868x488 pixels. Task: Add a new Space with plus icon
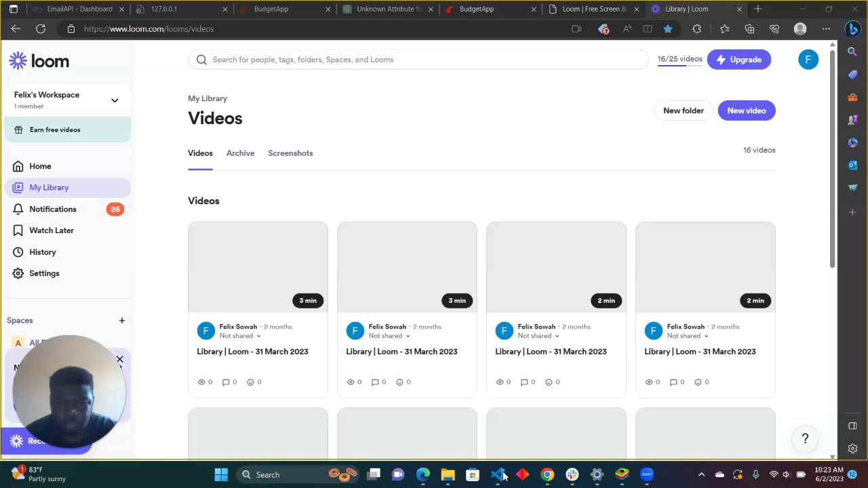pos(122,321)
